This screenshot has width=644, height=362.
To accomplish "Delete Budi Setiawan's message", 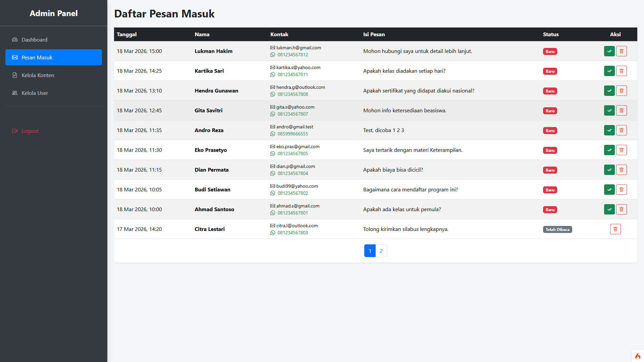I will click(x=621, y=190).
